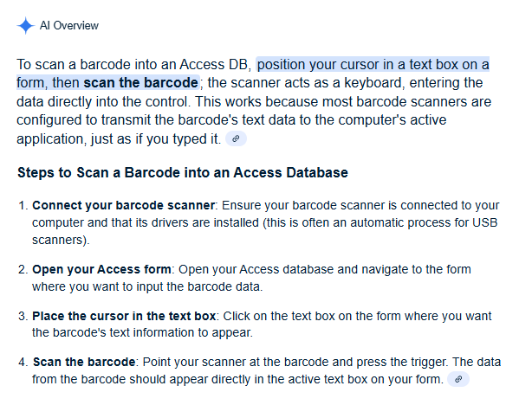The height and width of the screenshot is (405, 532).
Task: Click the list number 2 marker
Action: click(23, 270)
